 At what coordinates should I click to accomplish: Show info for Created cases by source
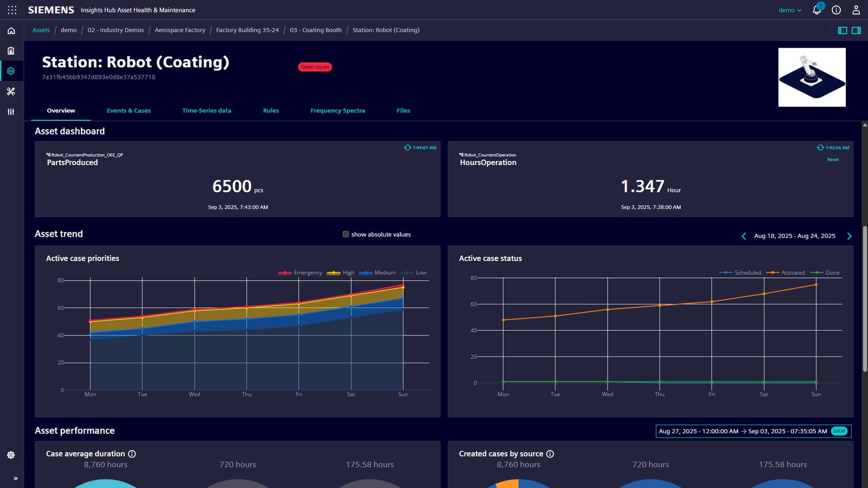point(550,454)
